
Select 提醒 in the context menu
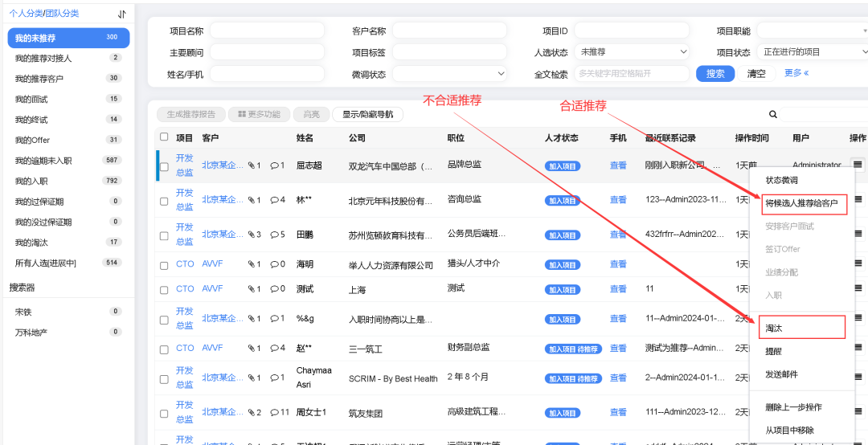point(773,351)
